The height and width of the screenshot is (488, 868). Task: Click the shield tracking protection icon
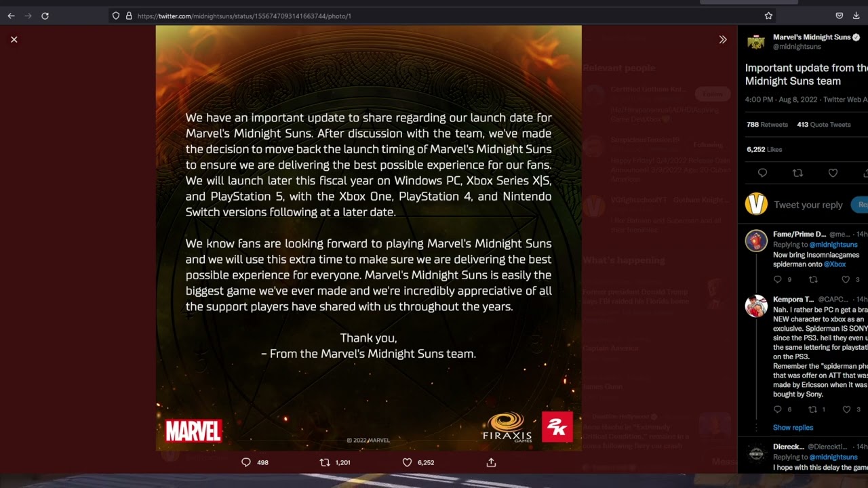[116, 16]
